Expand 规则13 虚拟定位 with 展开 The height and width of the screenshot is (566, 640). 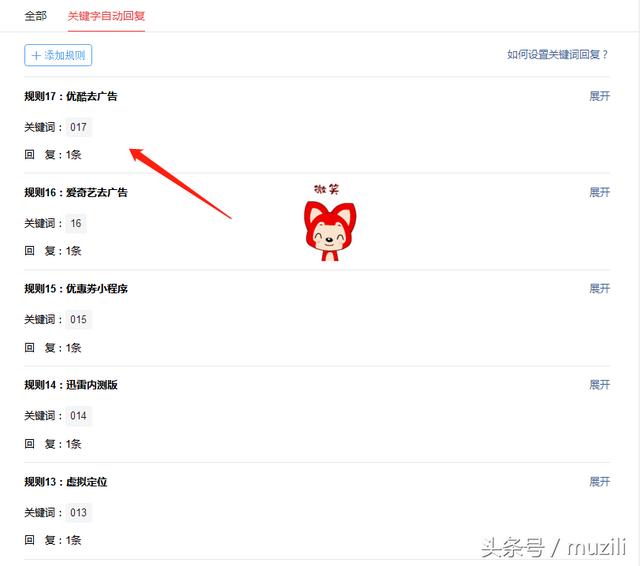pyautogui.click(x=599, y=482)
